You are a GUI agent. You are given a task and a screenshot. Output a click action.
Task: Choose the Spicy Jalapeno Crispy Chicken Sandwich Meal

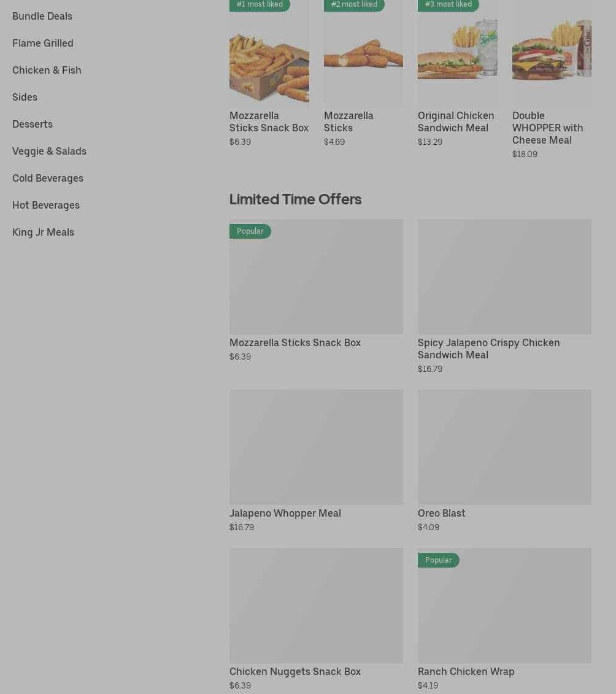pos(504,277)
